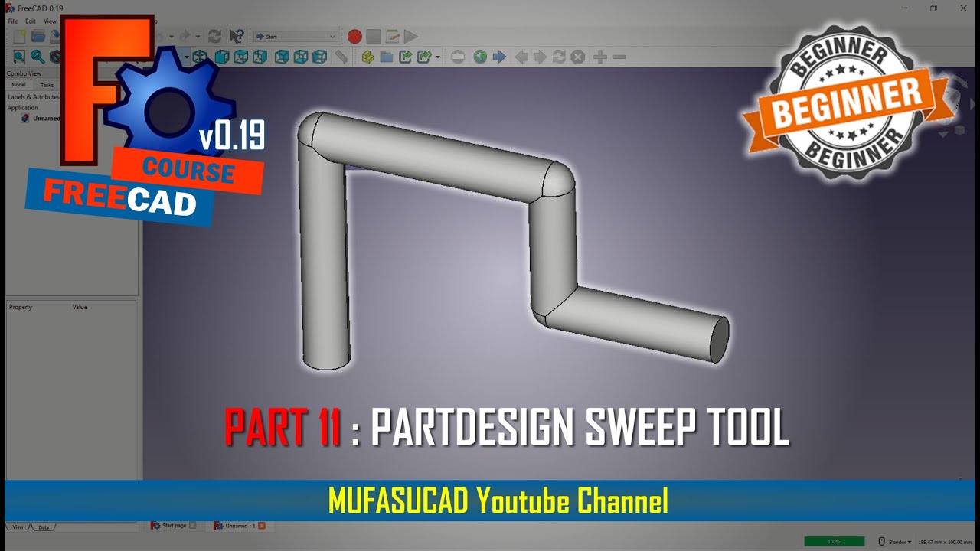This screenshot has height=551, width=980.
Task: Click the yellow Create Part icon
Action: click(x=367, y=57)
